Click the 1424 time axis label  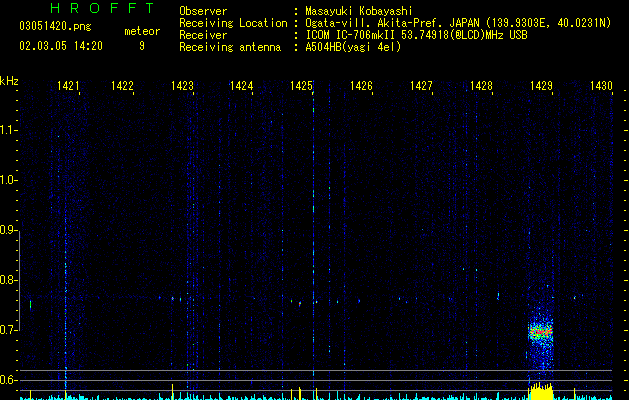(241, 86)
